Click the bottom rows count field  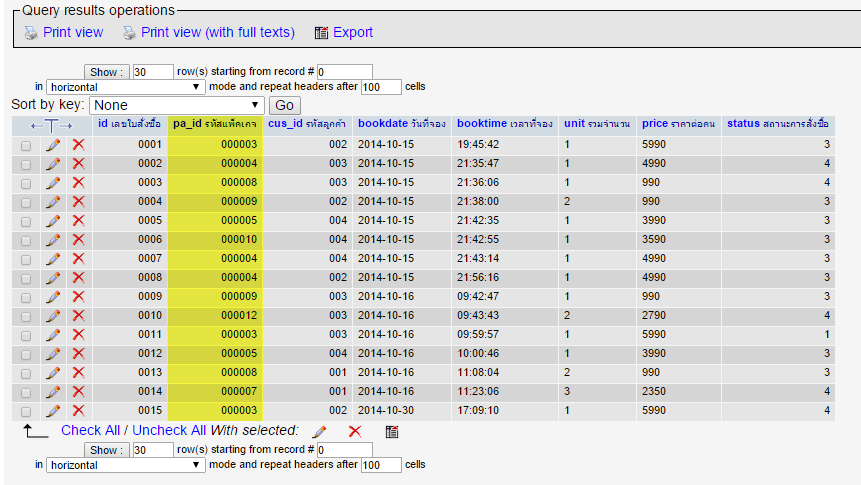point(153,450)
